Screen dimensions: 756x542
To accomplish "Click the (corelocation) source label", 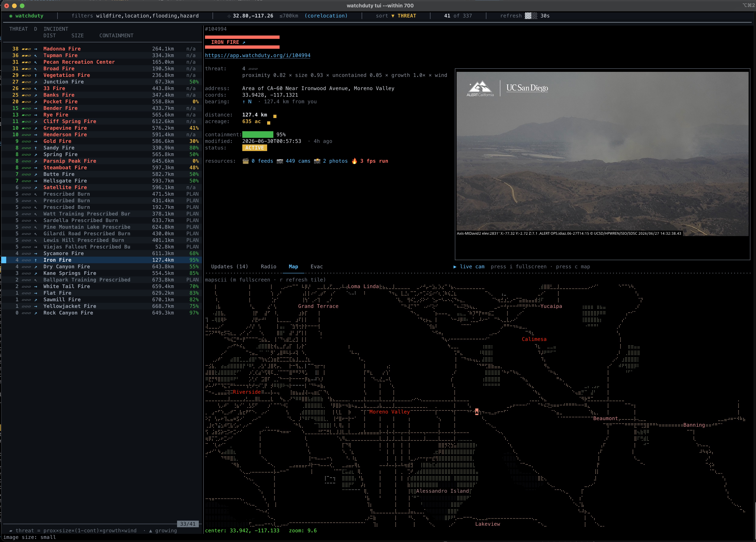I will [x=326, y=16].
